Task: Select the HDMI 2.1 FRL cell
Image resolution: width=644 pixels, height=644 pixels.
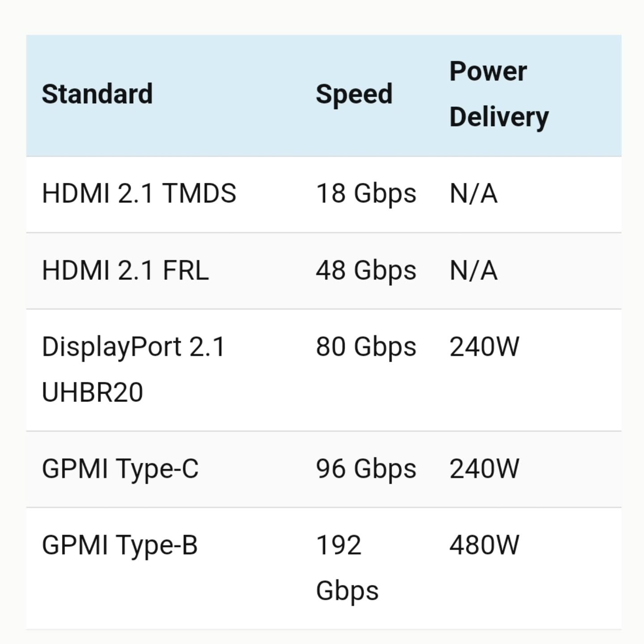Action: click(x=125, y=271)
